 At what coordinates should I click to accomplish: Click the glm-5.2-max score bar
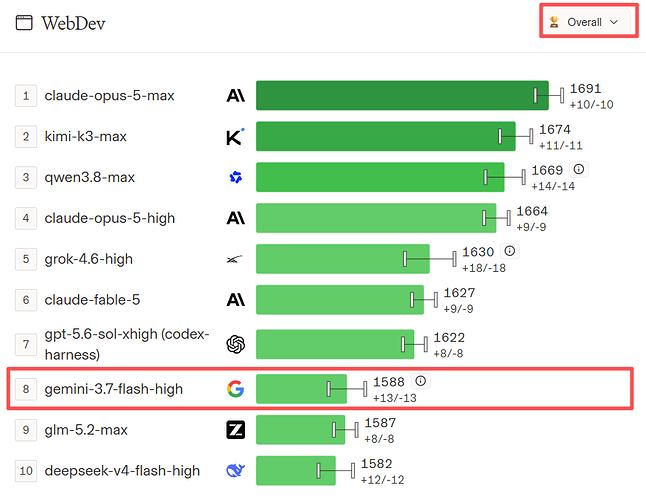300,430
